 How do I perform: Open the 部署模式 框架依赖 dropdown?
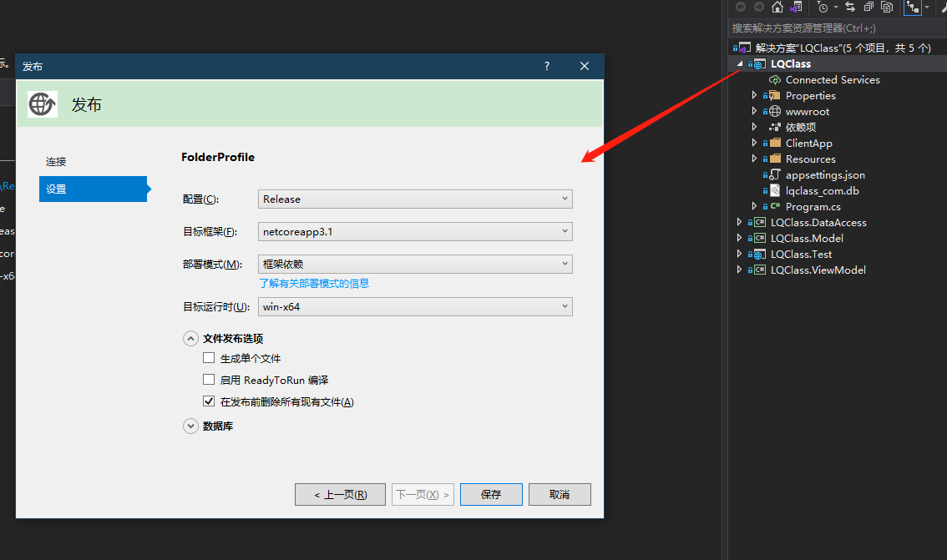click(415, 264)
